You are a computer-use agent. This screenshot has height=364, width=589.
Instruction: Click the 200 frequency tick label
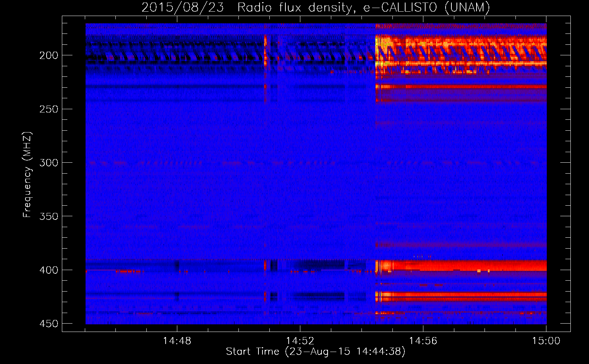[48, 55]
